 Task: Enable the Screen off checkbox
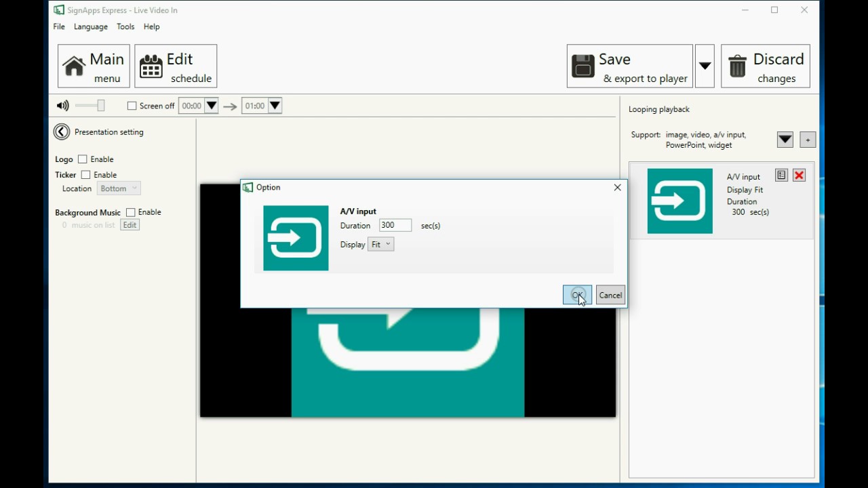click(x=132, y=106)
